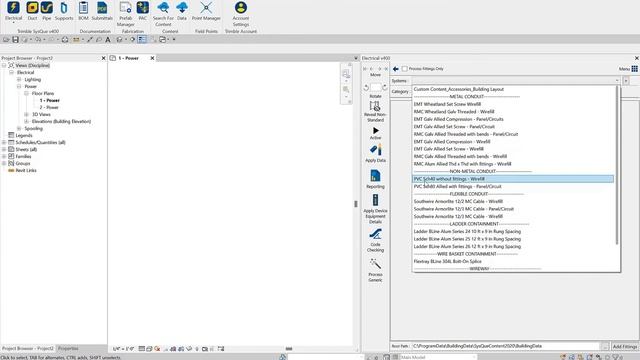Collapse the Floor Plans node
The height and width of the screenshot is (360, 640).
(27, 93)
